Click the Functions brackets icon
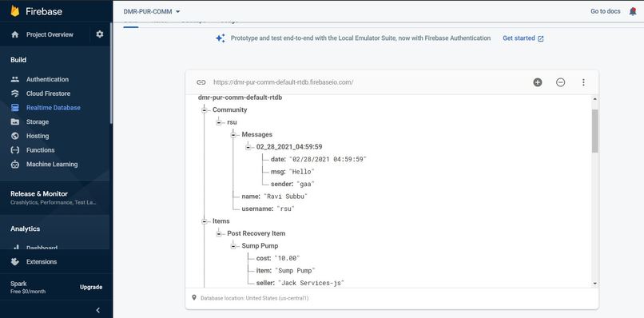Viewport: 644px width, 318px height. click(x=15, y=150)
